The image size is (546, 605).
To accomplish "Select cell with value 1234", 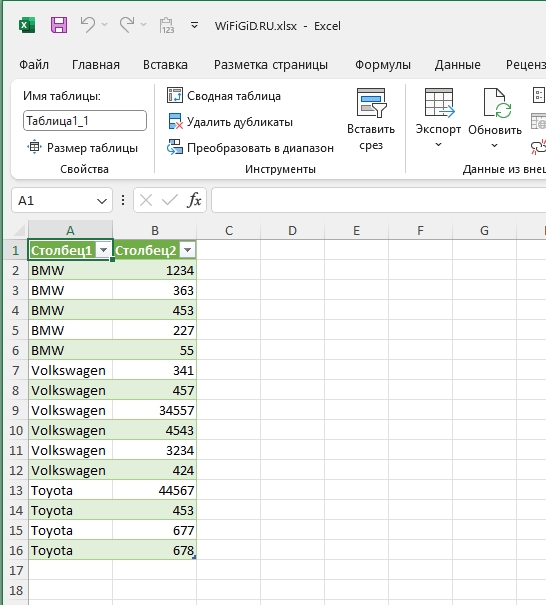I will [155, 270].
